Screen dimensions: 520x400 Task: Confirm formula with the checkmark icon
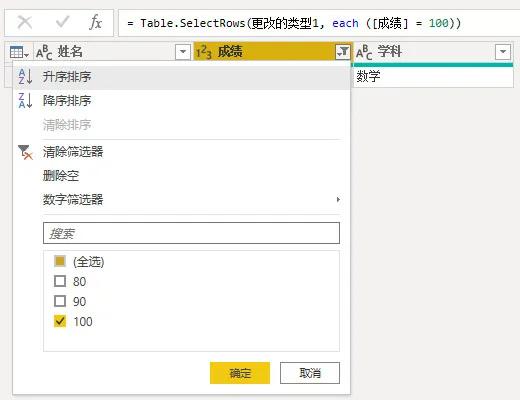pyautogui.click(x=62, y=22)
